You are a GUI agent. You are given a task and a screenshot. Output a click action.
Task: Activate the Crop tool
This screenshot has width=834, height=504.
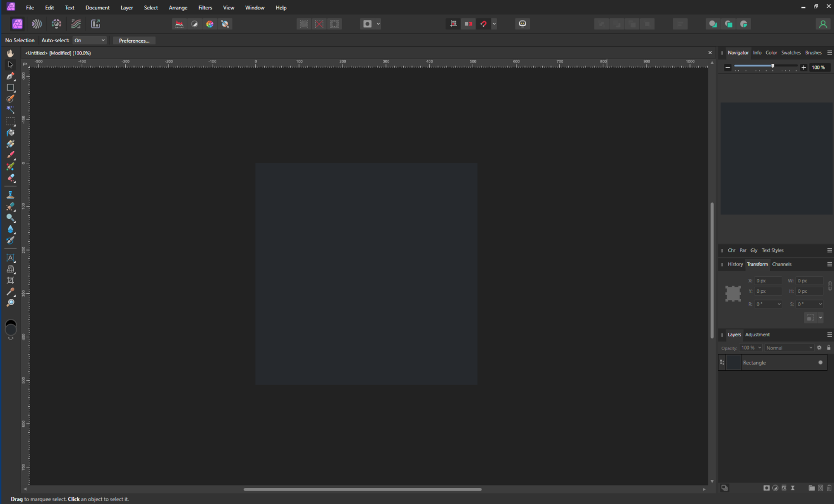click(10, 280)
